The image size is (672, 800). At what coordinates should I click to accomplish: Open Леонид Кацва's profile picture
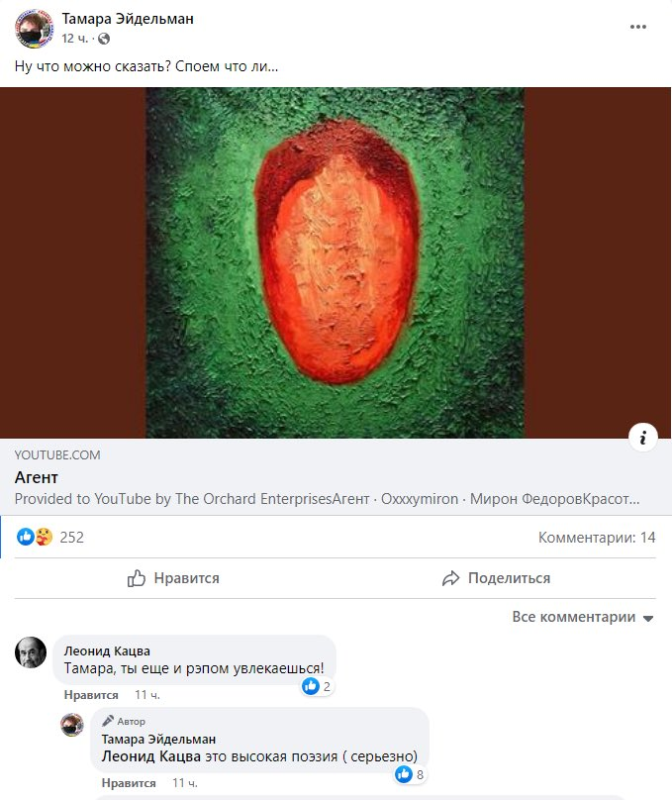tap(32, 652)
